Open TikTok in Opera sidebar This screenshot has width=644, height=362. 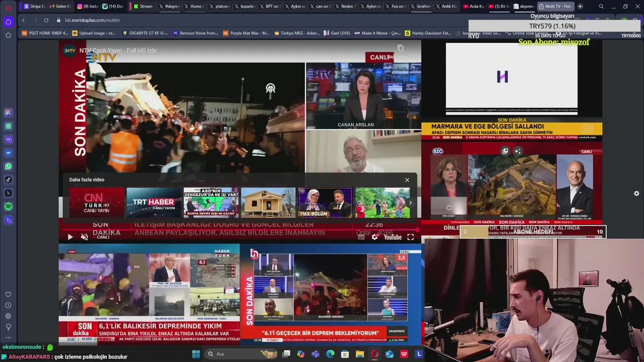click(8, 179)
